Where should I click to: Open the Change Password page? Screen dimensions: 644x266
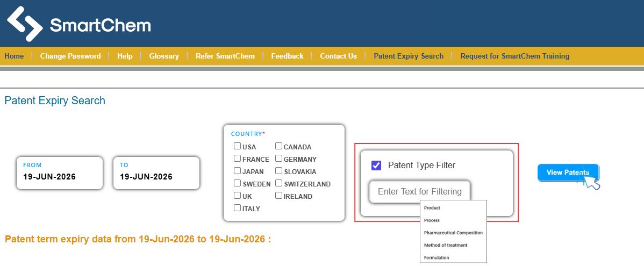coord(70,56)
